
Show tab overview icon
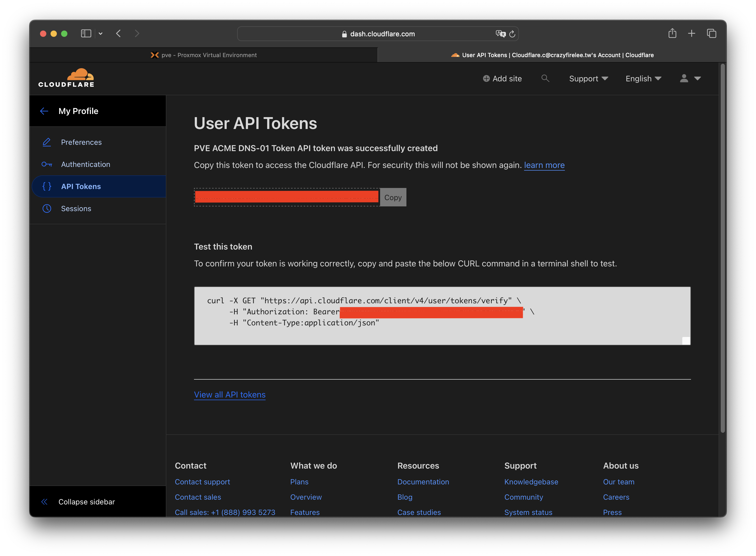pos(711,33)
